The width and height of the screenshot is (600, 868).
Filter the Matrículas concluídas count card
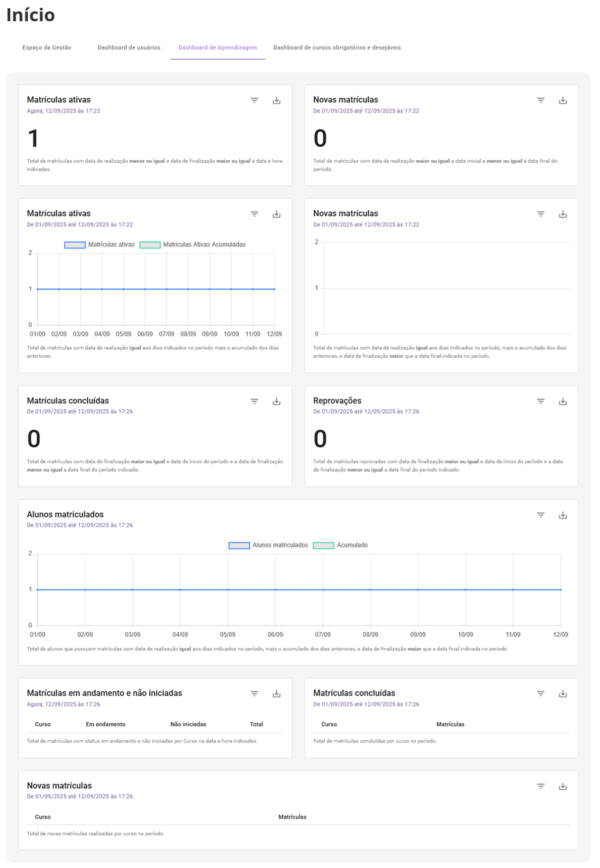255,402
